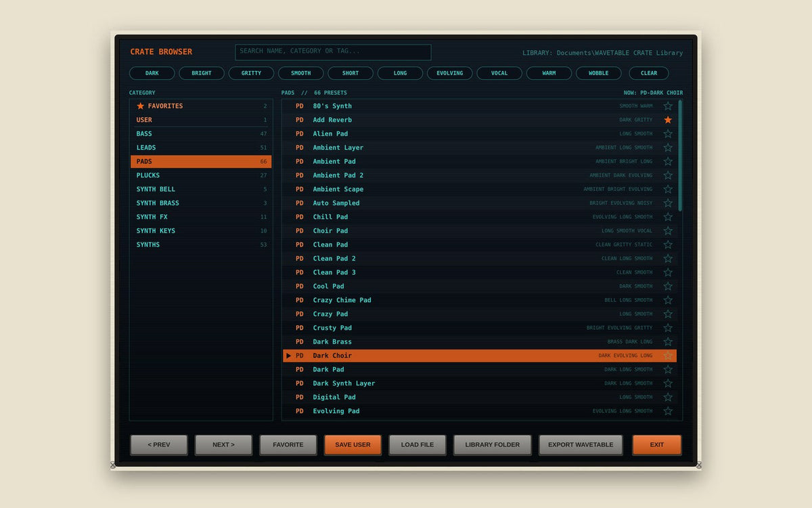Star the Digital Pad preset
This screenshot has height=508, width=812.
click(x=668, y=398)
